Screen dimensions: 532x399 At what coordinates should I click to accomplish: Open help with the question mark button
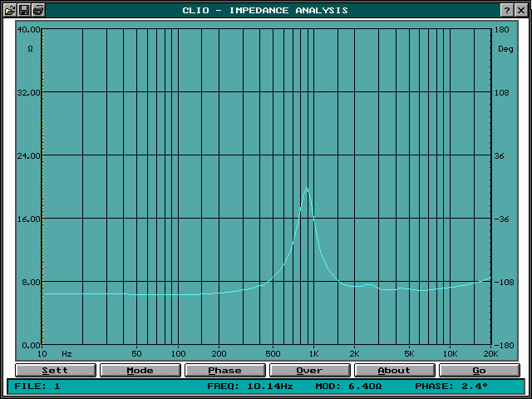(x=506, y=10)
